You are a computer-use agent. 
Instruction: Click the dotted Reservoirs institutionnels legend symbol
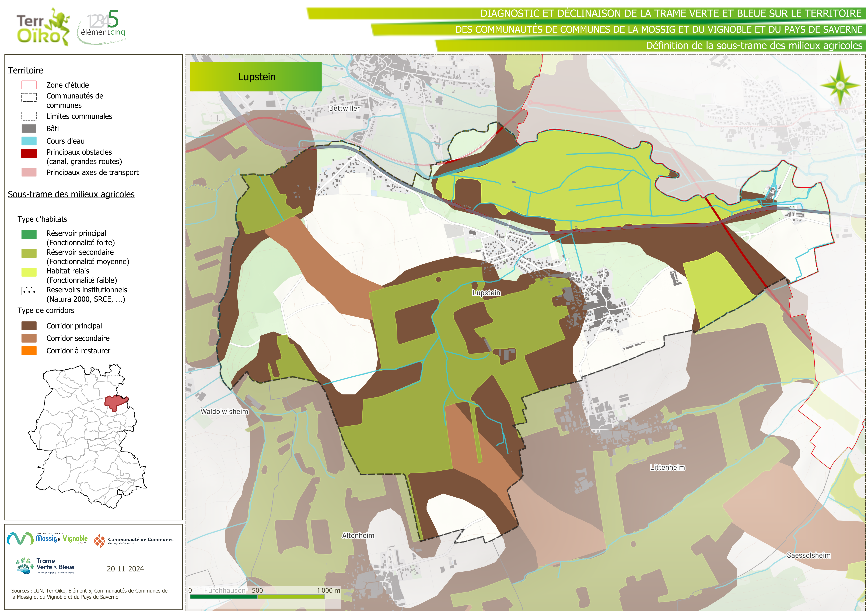tap(29, 291)
